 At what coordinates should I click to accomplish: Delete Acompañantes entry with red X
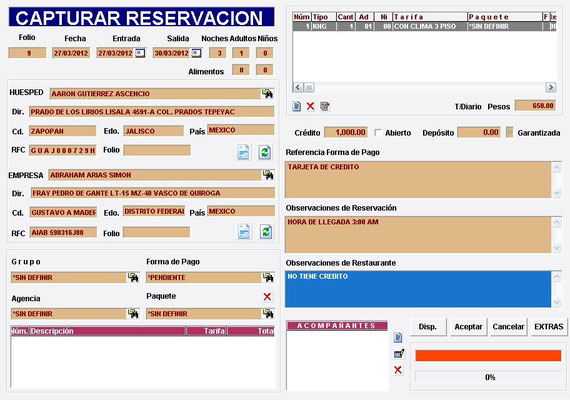pyautogui.click(x=398, y=370)
